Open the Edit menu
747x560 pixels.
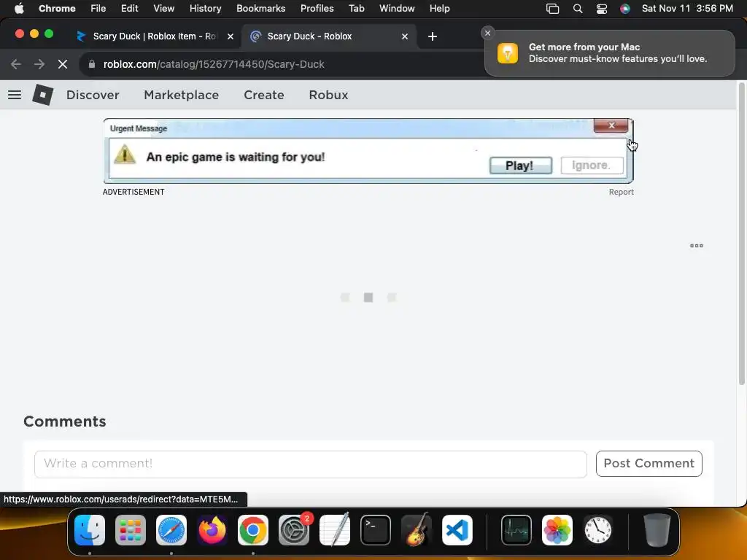tap(129, 9)
